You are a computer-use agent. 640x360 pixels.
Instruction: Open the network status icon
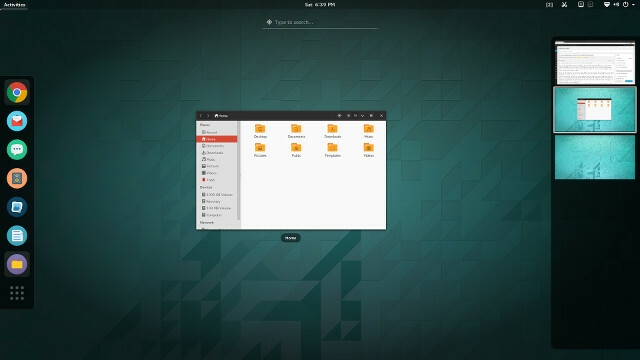click(607, 4)
